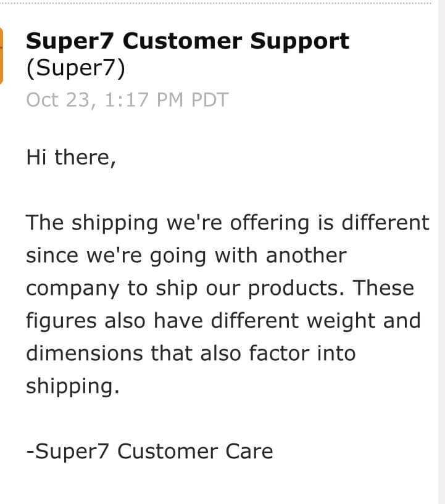Click the gray scrollbar strip on right

point(441,252)
